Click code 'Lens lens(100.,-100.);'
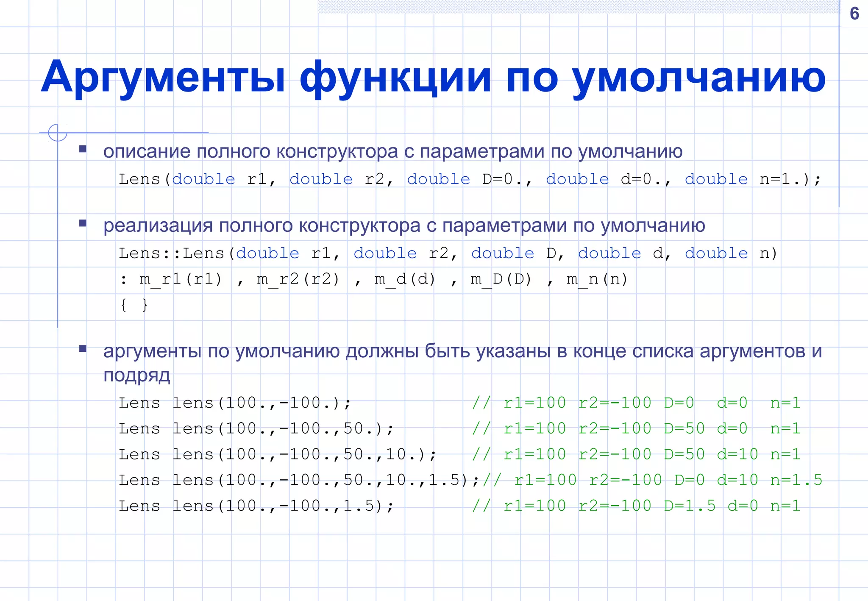This screenshot has height=601, width=868. (x=235, y=403)
